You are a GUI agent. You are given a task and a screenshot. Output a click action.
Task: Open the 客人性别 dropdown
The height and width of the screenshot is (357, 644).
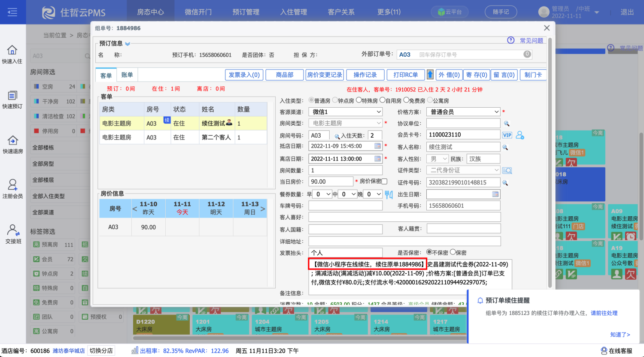click(x=437, y=159)
